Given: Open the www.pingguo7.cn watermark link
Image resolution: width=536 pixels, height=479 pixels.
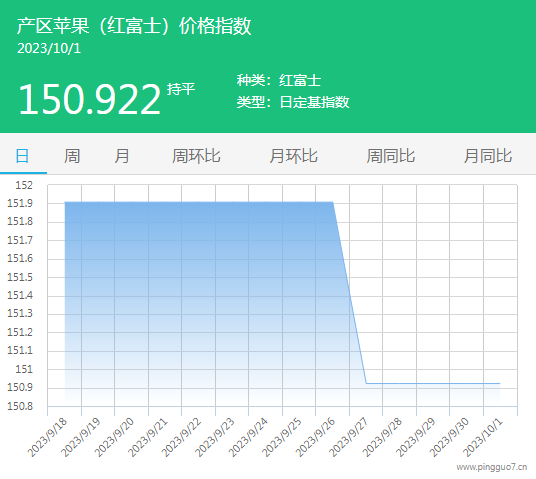Looking at the screenshot, I should coord(492,467).
